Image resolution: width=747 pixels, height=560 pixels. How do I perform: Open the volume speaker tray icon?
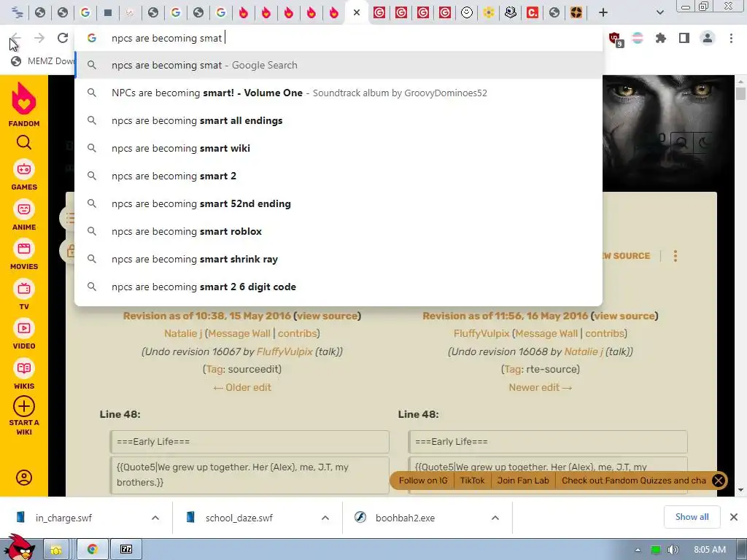[x=673, y=550]
